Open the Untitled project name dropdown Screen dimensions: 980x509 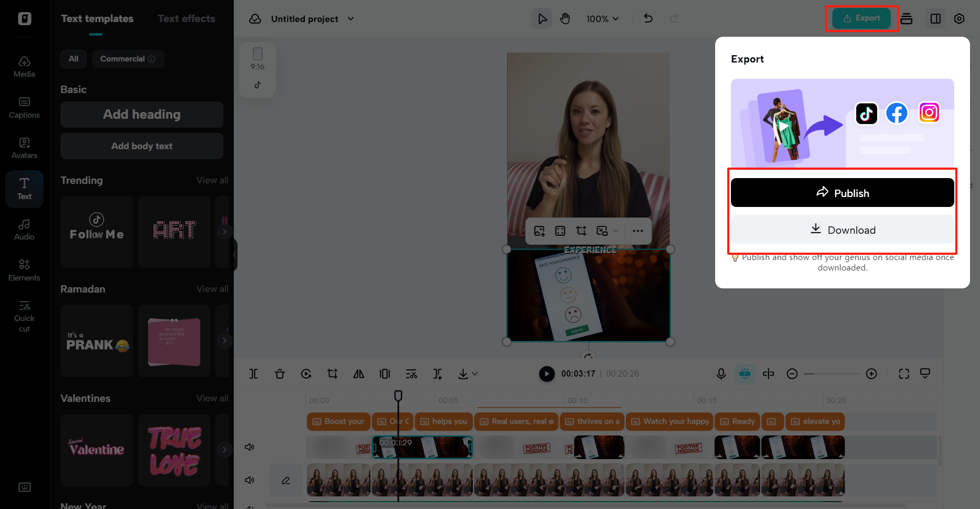tap(350, 18)
